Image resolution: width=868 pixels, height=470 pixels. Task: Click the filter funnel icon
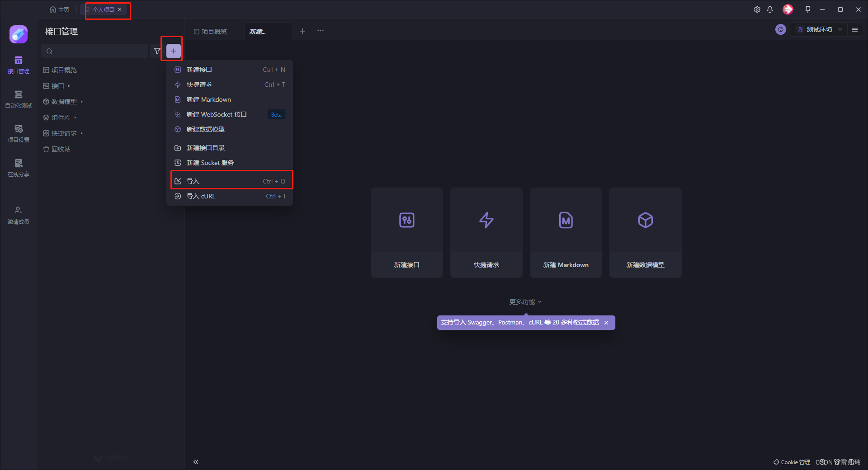[x=157, y=51]
